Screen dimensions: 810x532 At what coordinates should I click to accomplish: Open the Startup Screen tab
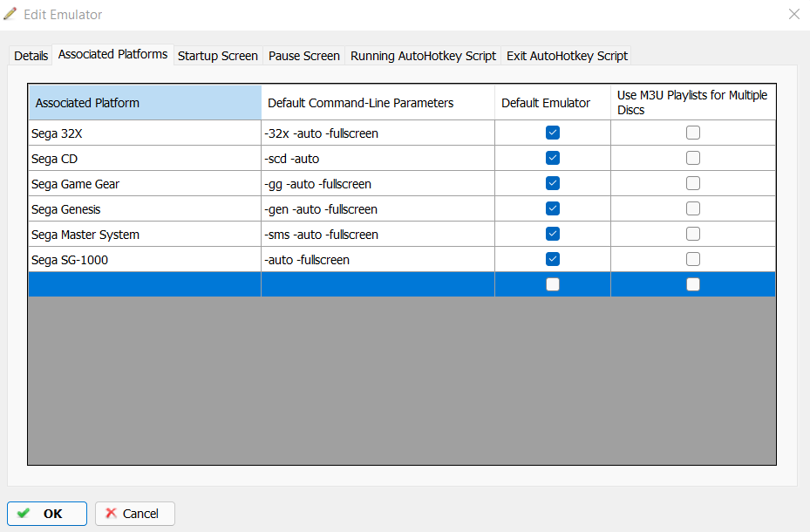tap(217, 56)
